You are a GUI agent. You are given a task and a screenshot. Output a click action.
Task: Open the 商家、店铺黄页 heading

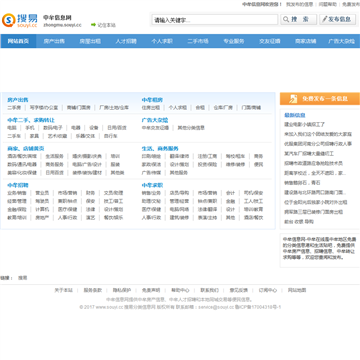(26, 148)
